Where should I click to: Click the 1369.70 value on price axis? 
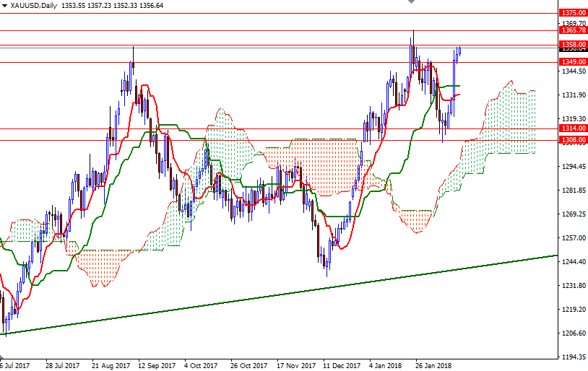point(574,24)
